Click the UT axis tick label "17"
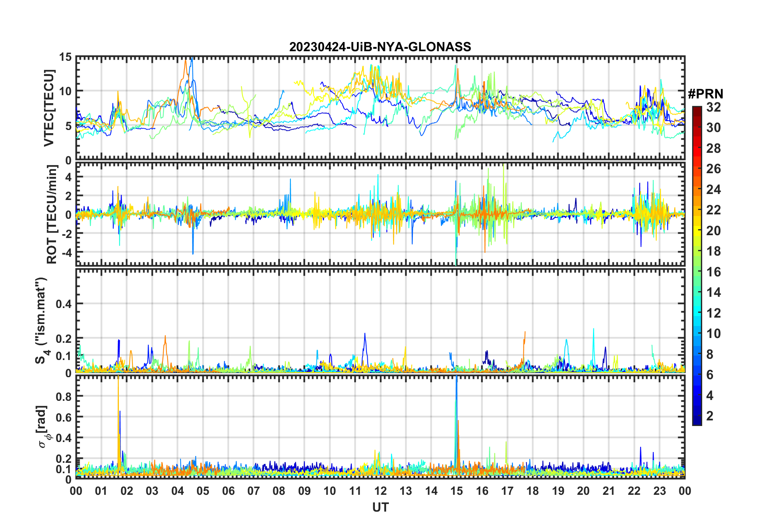761x532 pixels. coord(507,491)
